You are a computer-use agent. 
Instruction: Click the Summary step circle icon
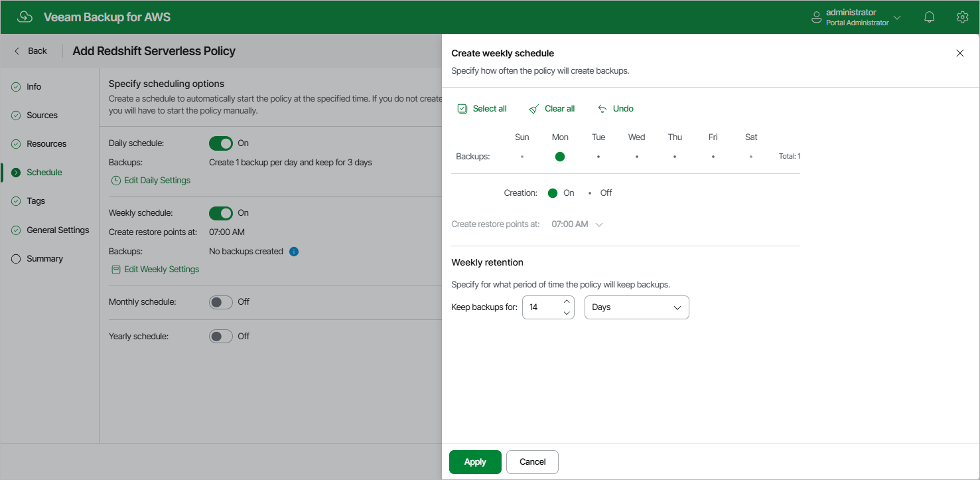[16, 259]
